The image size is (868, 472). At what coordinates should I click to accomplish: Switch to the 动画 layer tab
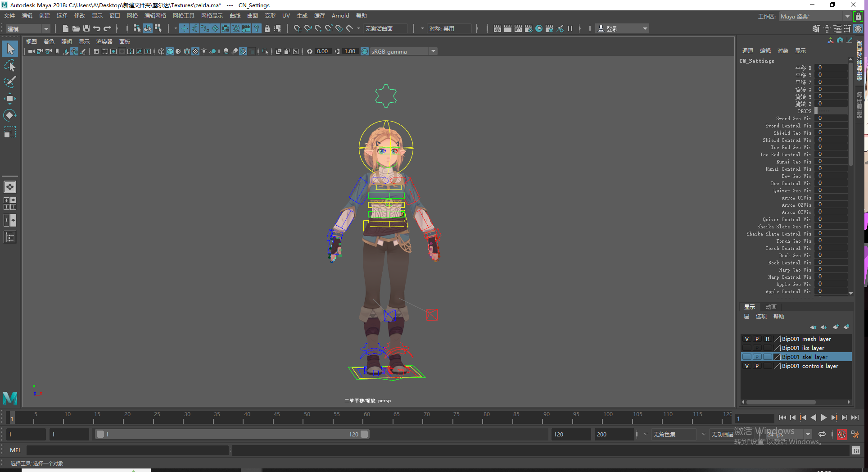click(x=771, y=307)
